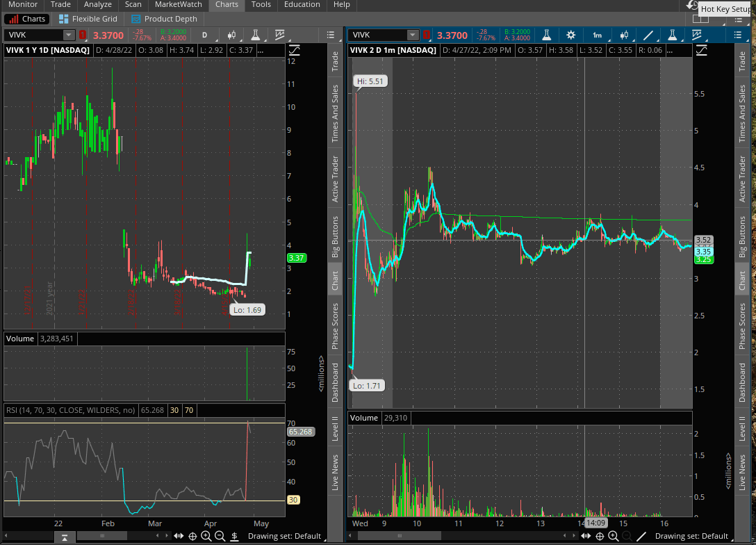Open the Education tab

coord(302,4)
